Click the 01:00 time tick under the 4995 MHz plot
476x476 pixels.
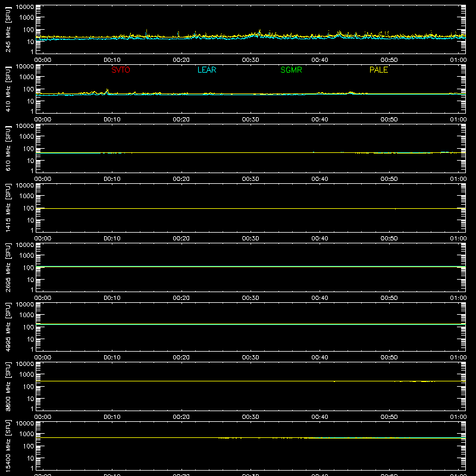(x=458, y=358)
